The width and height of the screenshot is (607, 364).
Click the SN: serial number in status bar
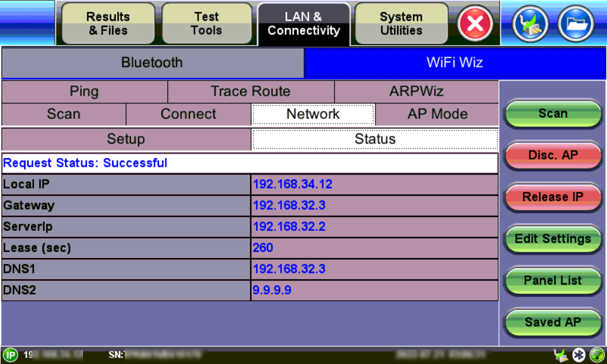tap(155, 355)
